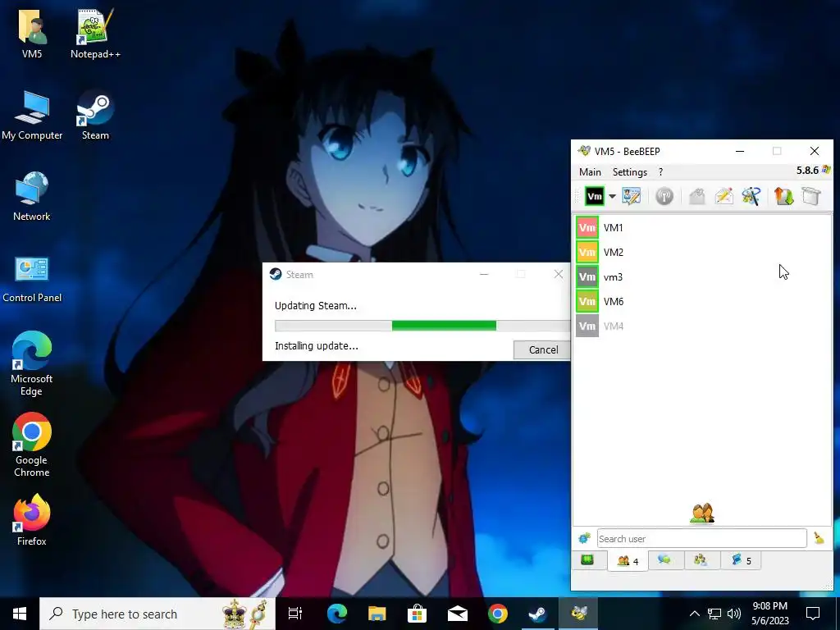This screenshot has width=840, height=630.
Task: Open Google Chrome from the taskbar
Action: click(498, 614)
